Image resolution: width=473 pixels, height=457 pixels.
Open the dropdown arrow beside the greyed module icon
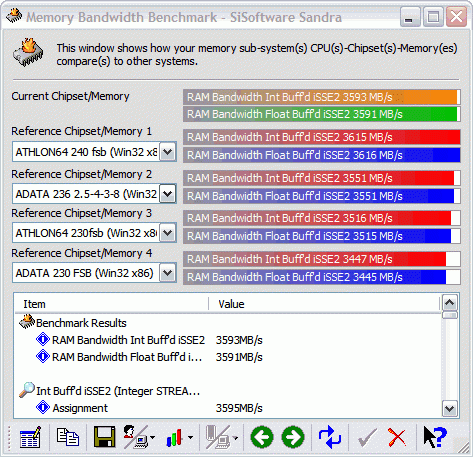pos(235,438)
